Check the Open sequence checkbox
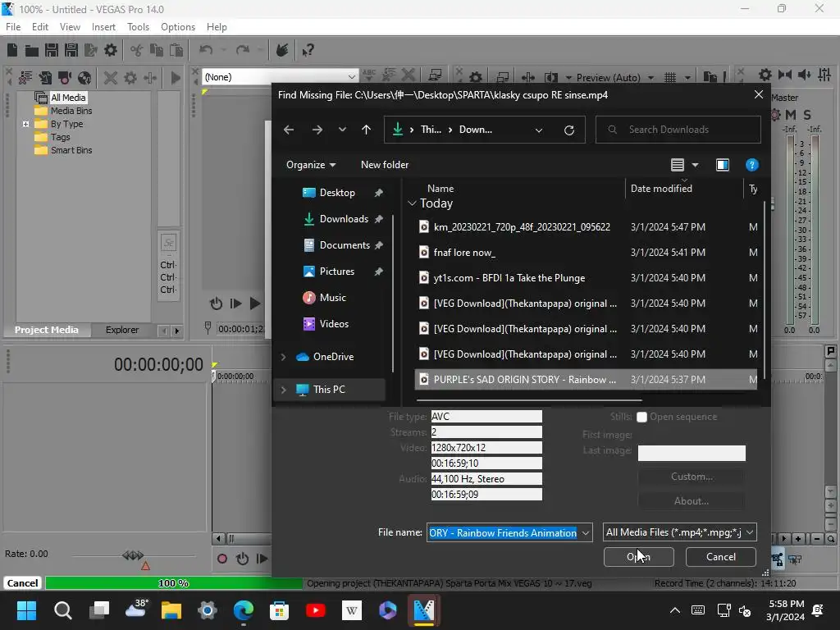Screen dimensions: 840x630 641,417
